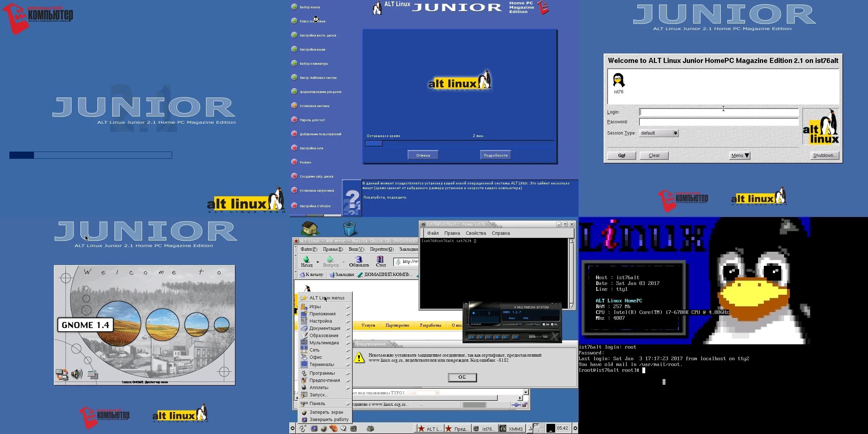
Task: Click the XMMS previous track button
Action: pos(472,337)
